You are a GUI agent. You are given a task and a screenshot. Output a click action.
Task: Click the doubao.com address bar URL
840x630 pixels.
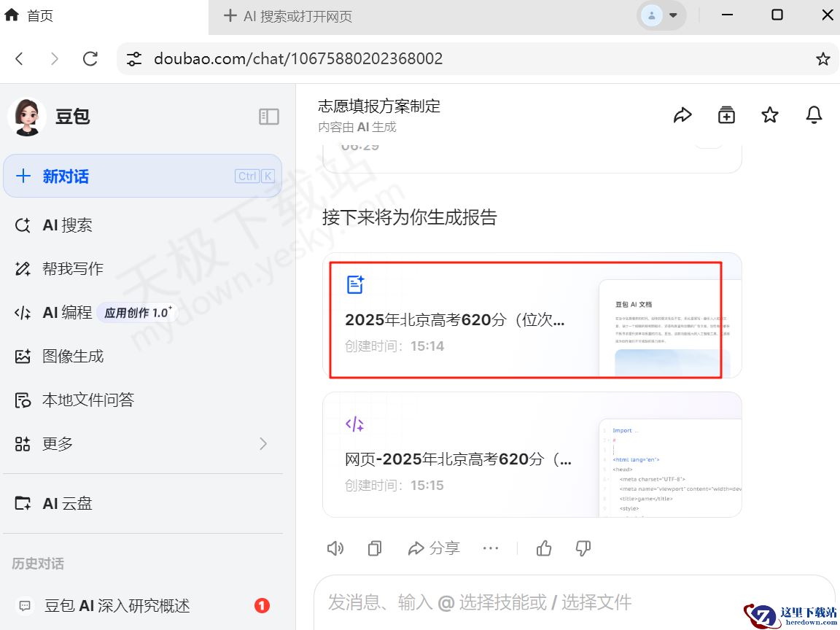click(x=298, y=58)
